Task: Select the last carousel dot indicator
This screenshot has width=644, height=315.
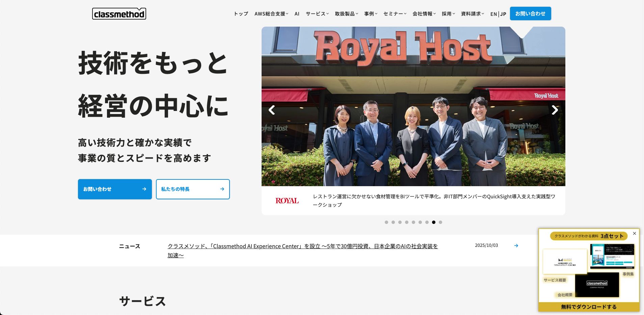Action: click(440, 222)
